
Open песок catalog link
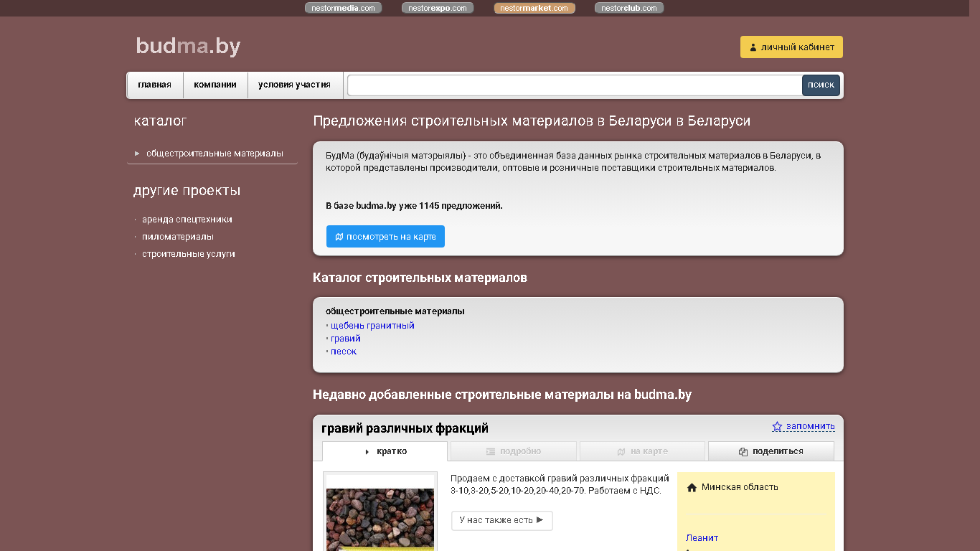coord(344,352)
